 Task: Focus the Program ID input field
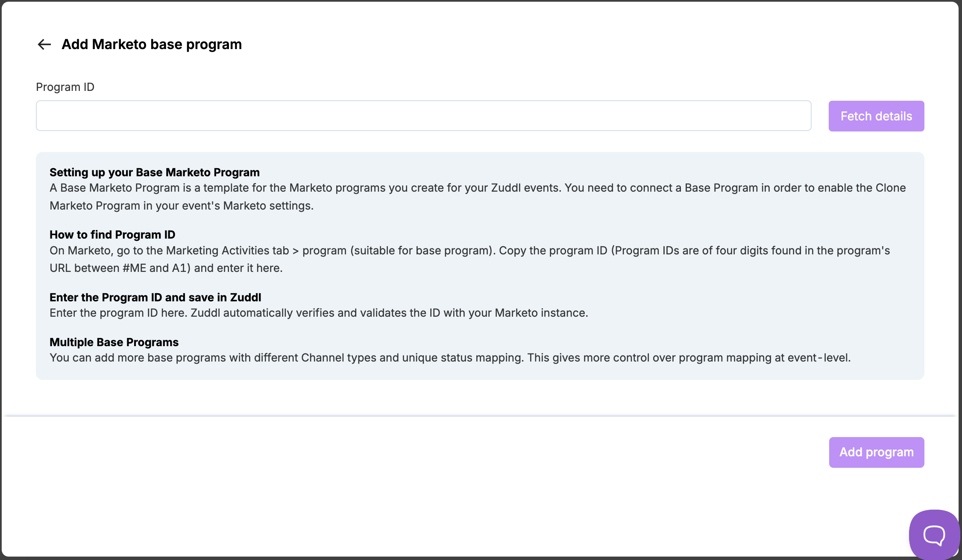point(423,116)
